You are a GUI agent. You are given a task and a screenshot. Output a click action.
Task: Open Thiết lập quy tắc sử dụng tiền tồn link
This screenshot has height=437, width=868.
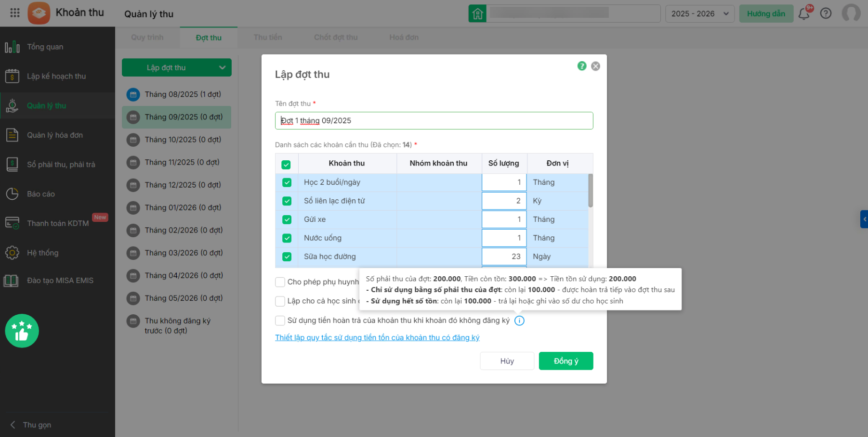(x=377, y=338)
